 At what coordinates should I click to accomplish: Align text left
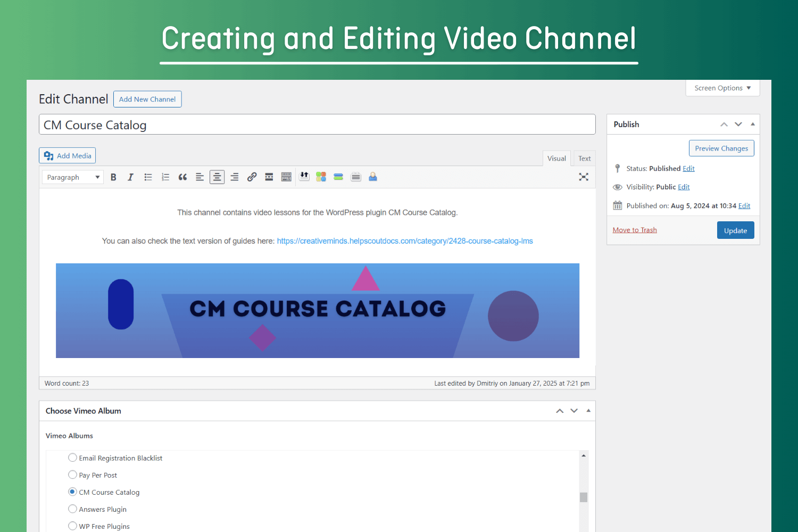[199, 177]
